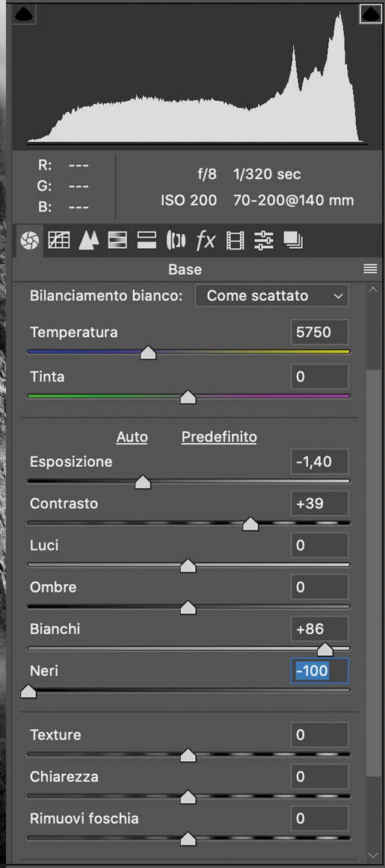This screenshot has height=868, width=385.
Task: Toggle highlight clipping warning in histogram
Action: [x=370, y=14]
